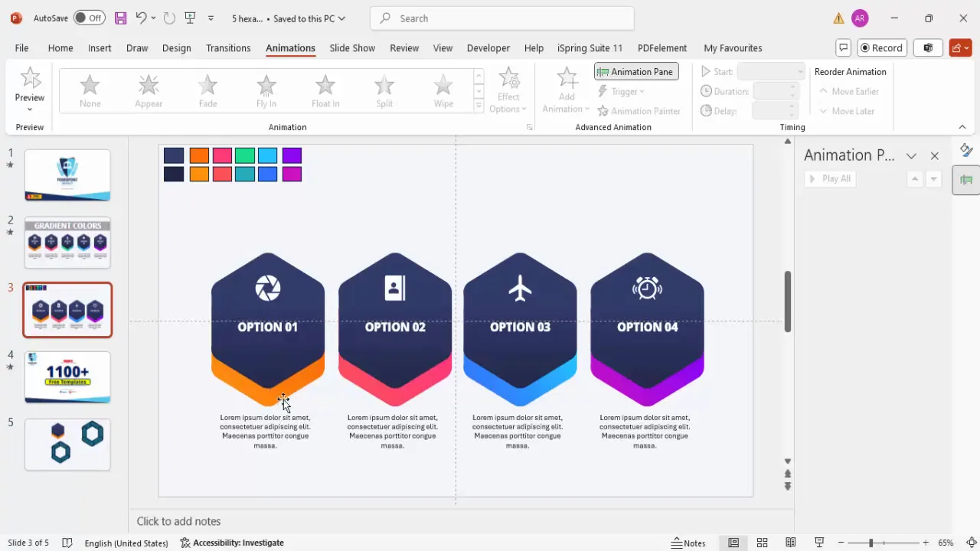980x551 pixels.
Task: Close the Animation Pane
Action: 934,155
